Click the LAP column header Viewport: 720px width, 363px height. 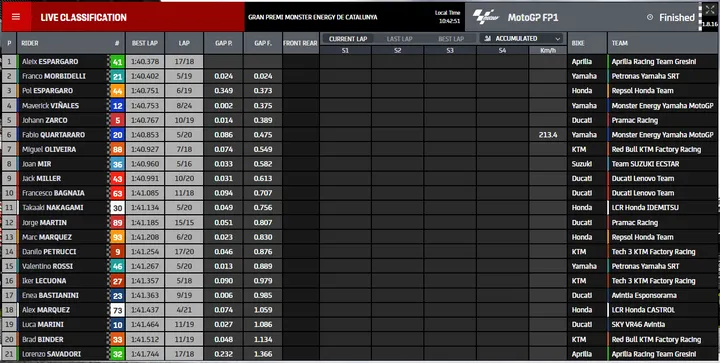pos(184,43)
